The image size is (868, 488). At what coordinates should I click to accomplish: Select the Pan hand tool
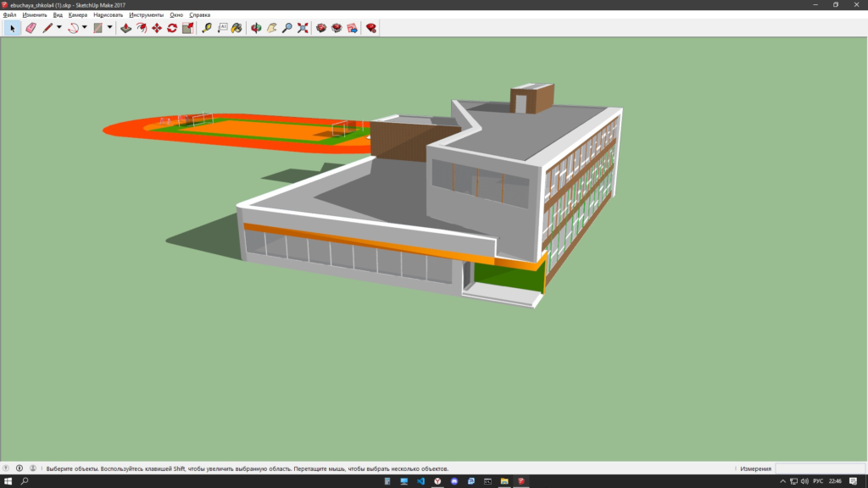pos(271,28)
